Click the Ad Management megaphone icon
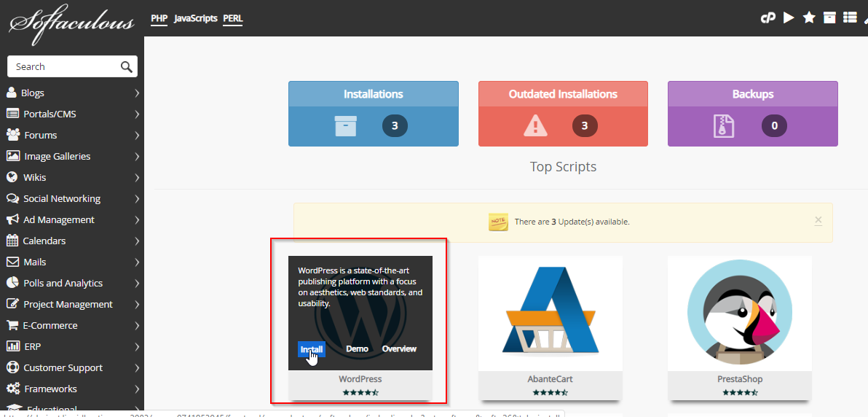Screen dimensions: 868x417 pyautogui.click(x=12, y=219)
